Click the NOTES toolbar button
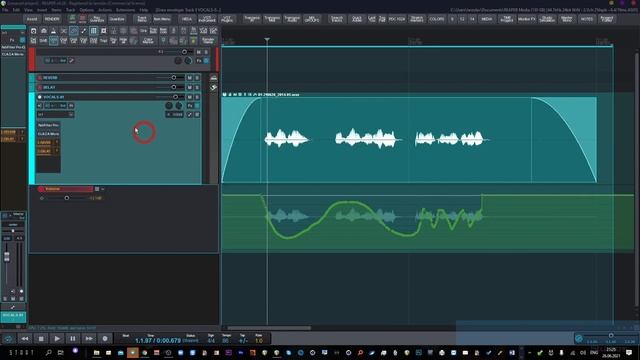Screen dimensions: 640x360 pos(587,19)
